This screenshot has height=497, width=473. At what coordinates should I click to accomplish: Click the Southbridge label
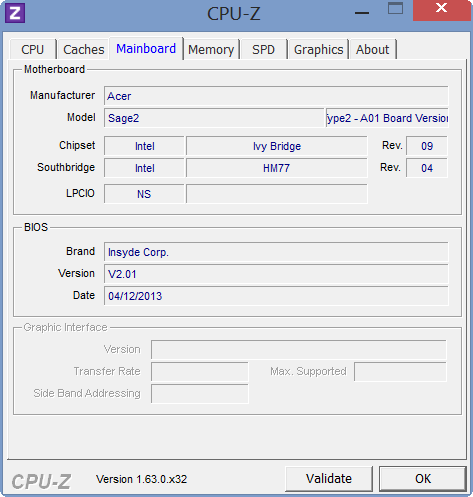pyautogui.click(x=66, y=167)
